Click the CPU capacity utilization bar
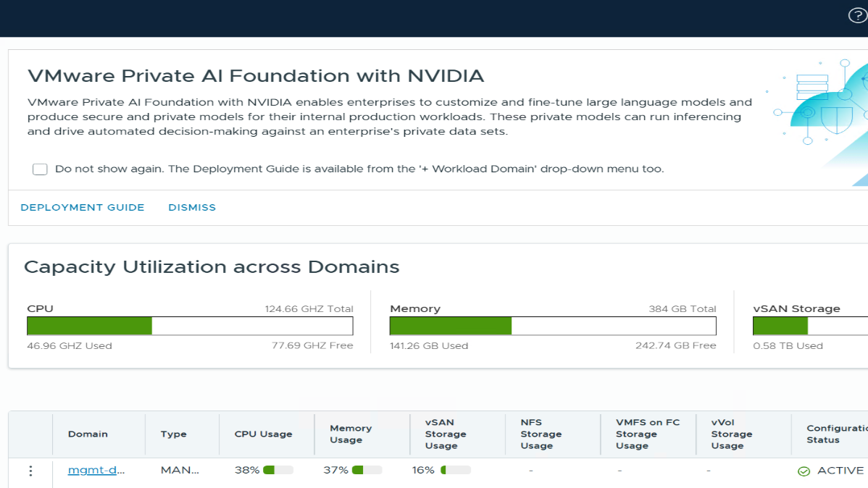The height and width of the screenshot is (488, 868). coord(190,327)
